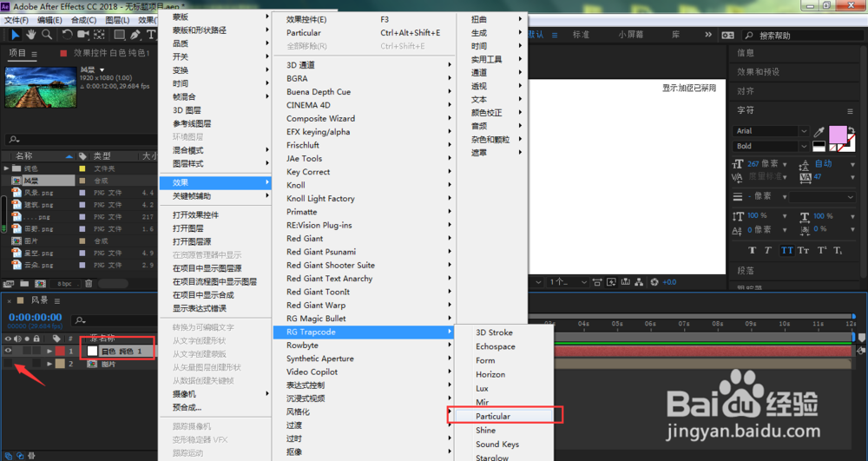Click the Interpret Footage icon in project panel
This screenshot has height=461, width=868.
[9, 284]
